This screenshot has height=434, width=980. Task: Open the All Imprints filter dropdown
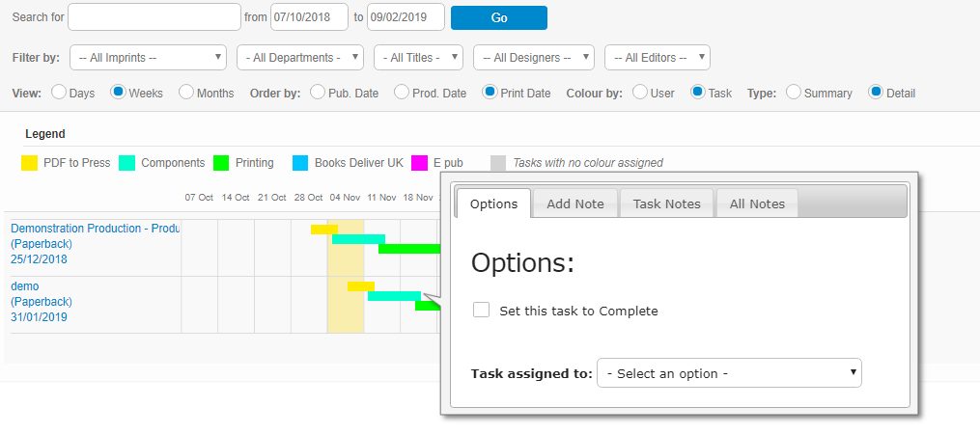(148, 58)
